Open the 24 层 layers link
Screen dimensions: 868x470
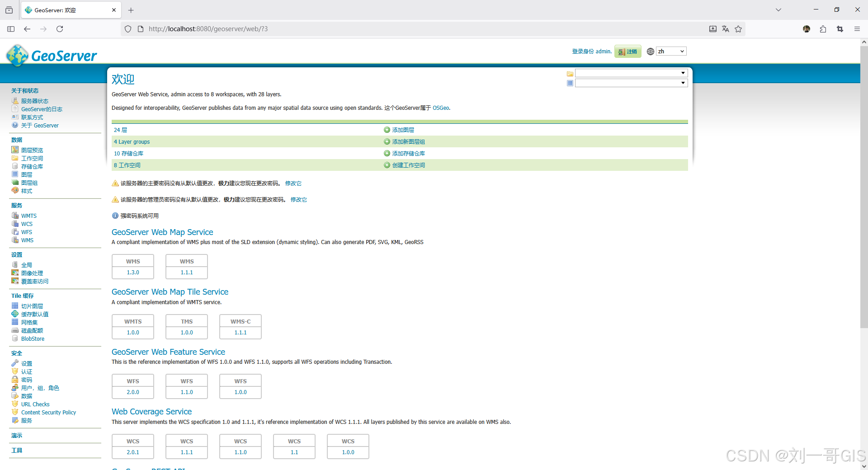point(120,130)
